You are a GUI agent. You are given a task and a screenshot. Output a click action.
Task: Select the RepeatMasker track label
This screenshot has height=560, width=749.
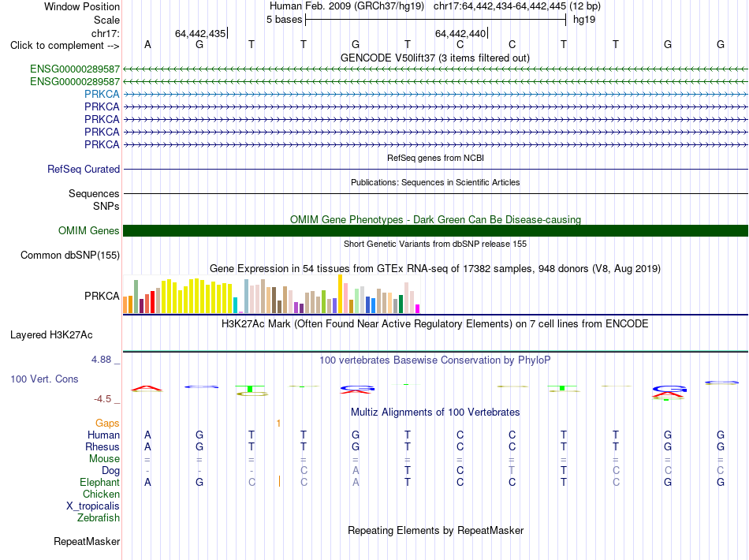click(x=87, y=541)
